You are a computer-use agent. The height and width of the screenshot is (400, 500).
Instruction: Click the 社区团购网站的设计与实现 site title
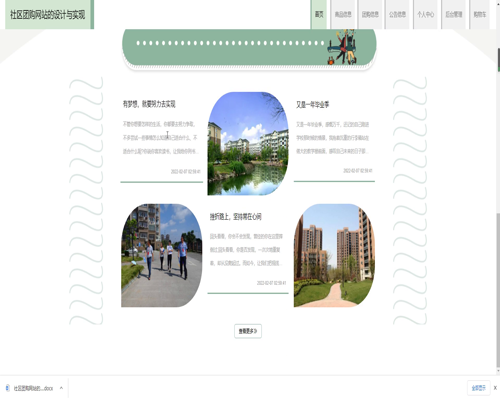48,14
